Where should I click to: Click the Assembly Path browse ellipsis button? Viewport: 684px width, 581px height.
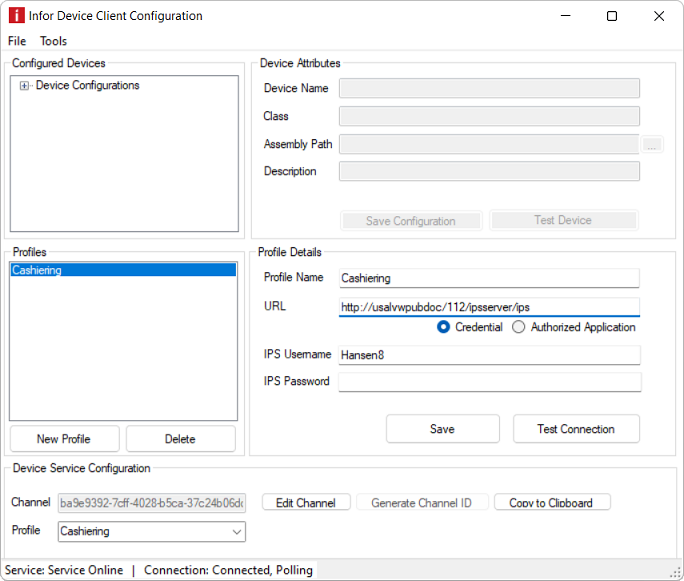pos(652,145)
